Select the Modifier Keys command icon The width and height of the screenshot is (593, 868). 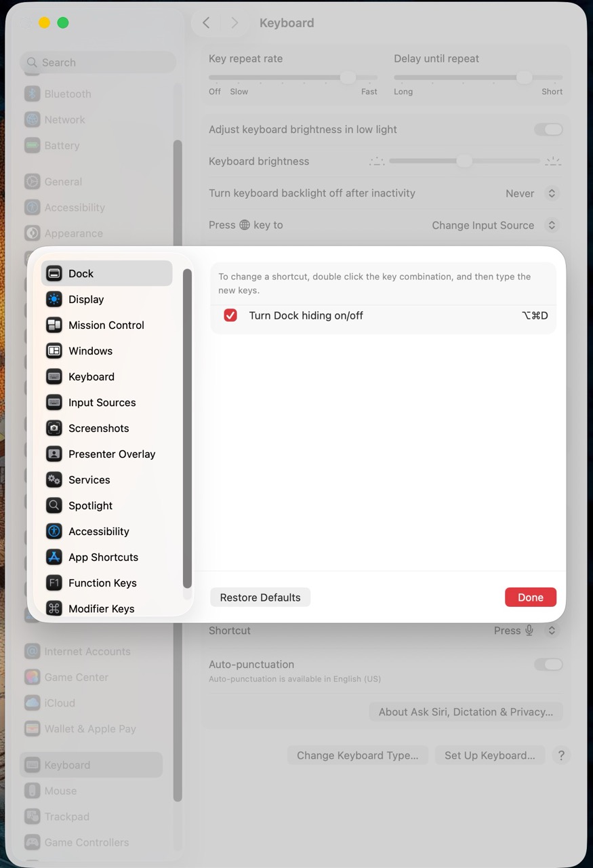(54, 608)
